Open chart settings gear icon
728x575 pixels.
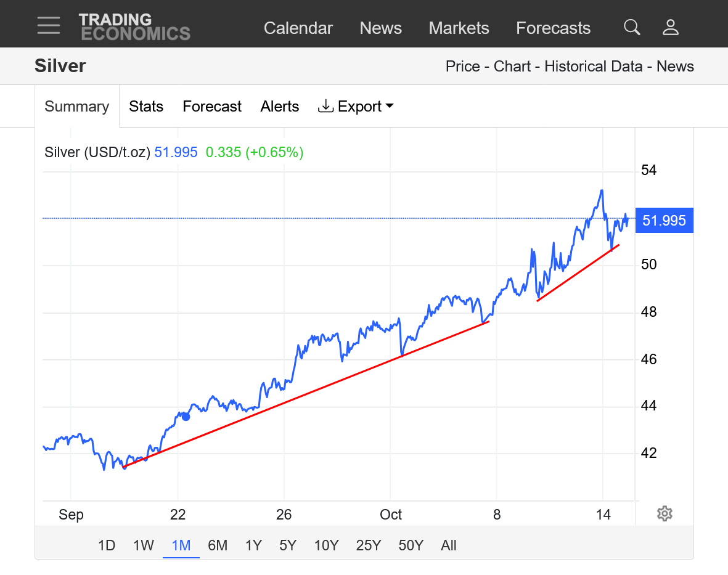pyautogui.click(x=664, y=513)
